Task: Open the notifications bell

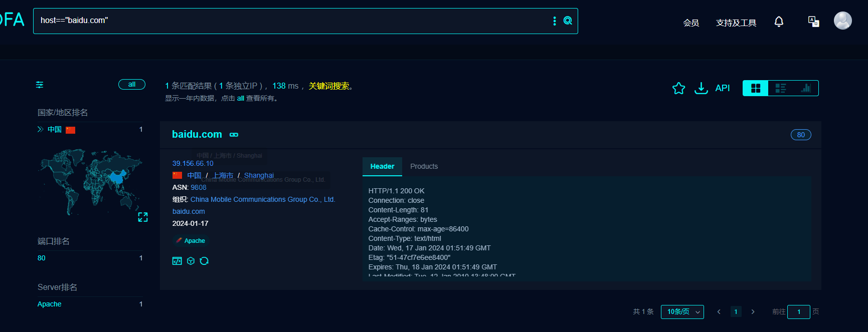Action: coord(779,22)
